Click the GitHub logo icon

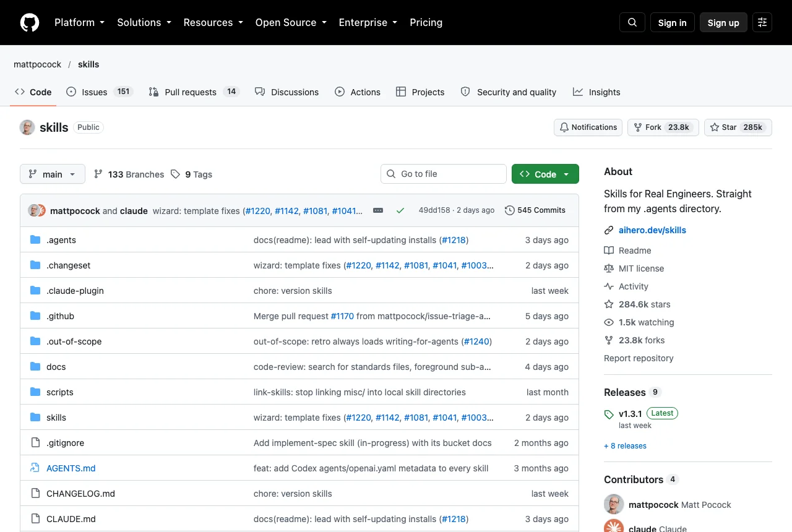(x=30, y=22)
